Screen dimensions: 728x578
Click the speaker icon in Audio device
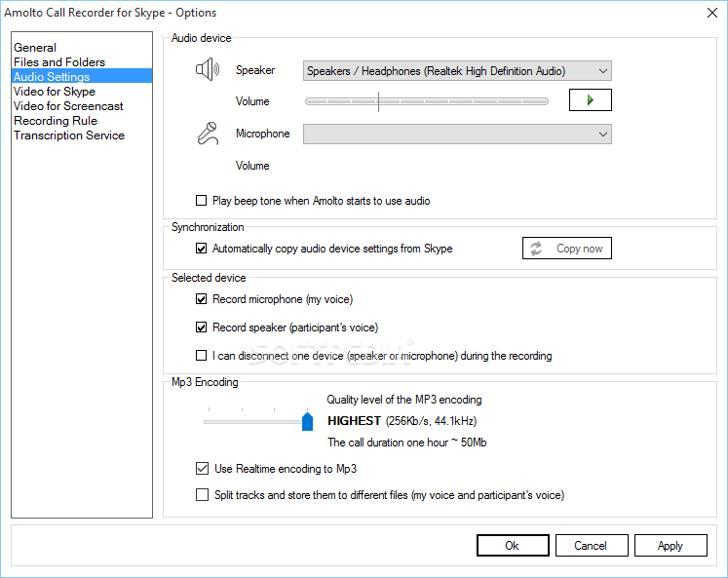click(x=207, y=69)
